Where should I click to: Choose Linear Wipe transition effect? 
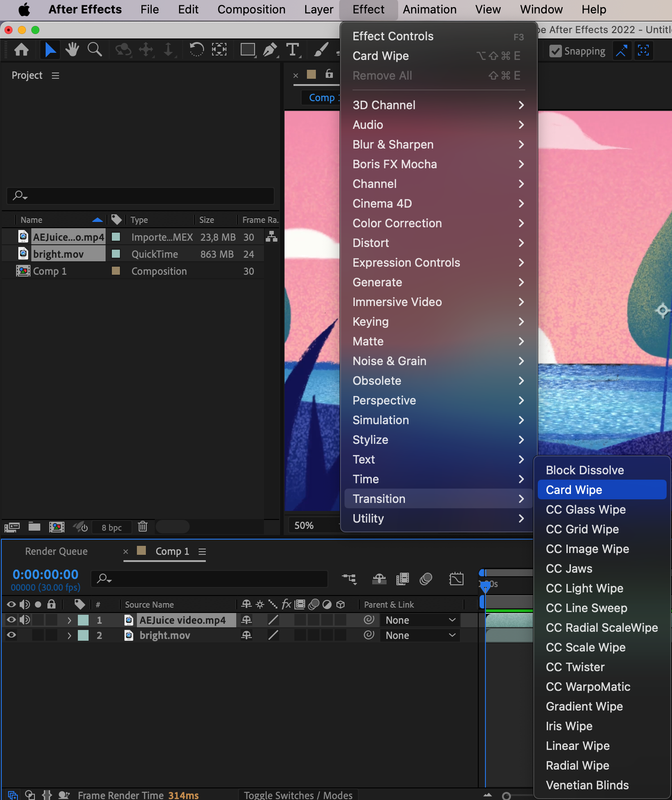pyautogui.click(x=602, y=746)
